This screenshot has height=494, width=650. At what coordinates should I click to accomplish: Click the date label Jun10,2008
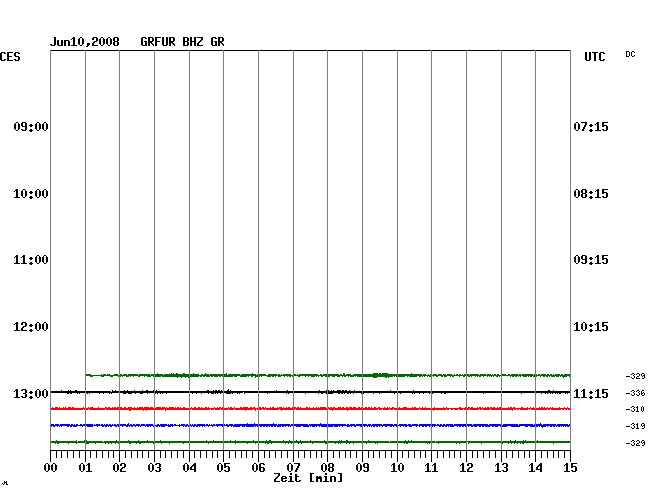85,42
